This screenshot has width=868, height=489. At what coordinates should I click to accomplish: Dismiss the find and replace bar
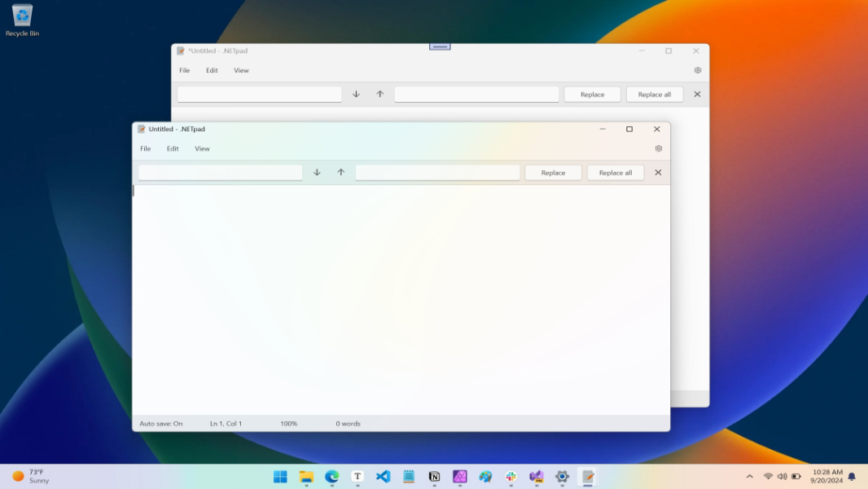click(658, 172)
